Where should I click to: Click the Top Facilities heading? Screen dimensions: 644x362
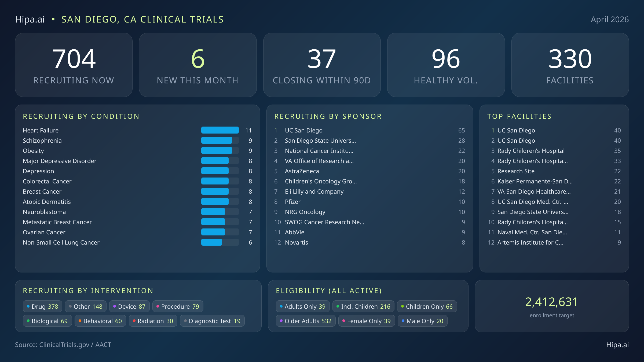coord(519,116)
